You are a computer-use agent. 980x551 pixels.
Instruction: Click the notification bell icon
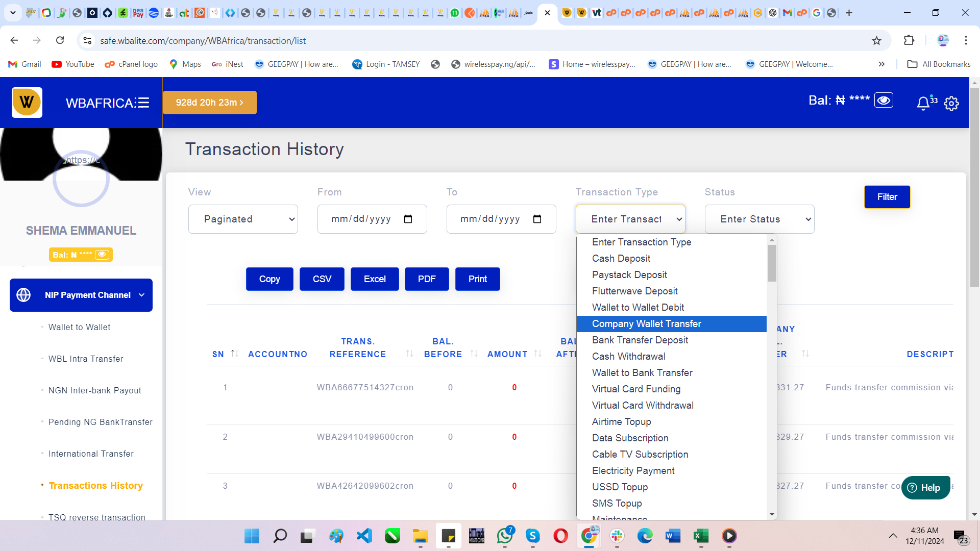pos(923,104)
